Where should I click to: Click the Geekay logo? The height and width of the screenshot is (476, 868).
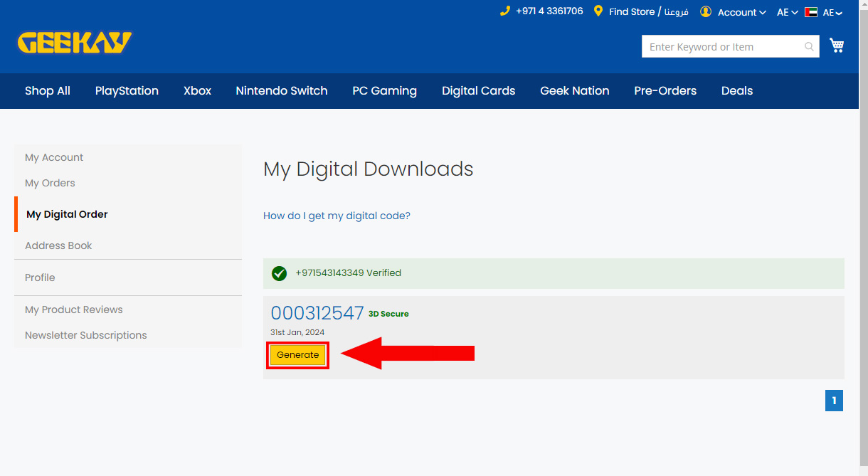click(75, 43)
